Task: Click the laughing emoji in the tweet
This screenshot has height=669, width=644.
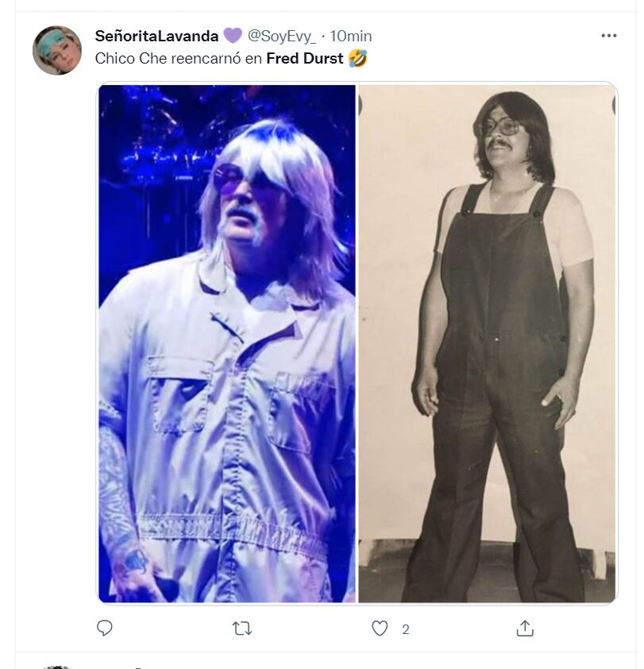Action: point(358,58)
